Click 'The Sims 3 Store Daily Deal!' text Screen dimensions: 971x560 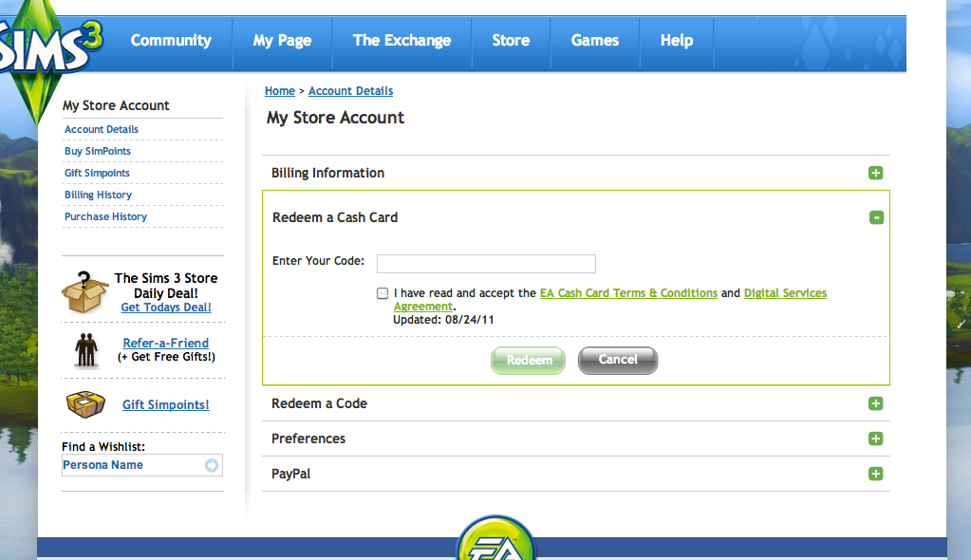pos(166,286)
